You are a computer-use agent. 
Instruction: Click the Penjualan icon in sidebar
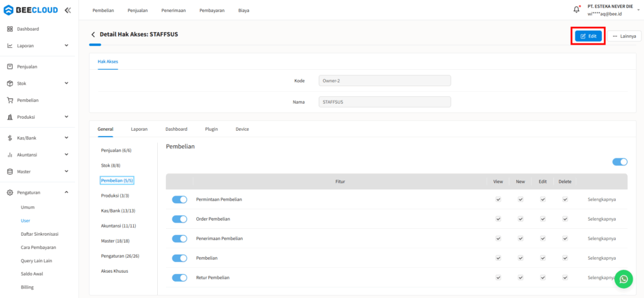[x=10, y=66]
